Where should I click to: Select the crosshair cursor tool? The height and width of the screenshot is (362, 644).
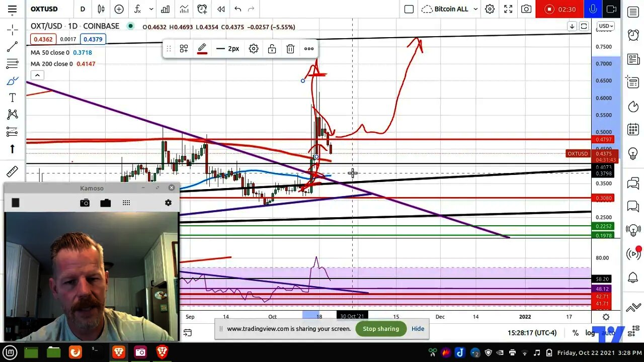[x=13, y=30]
